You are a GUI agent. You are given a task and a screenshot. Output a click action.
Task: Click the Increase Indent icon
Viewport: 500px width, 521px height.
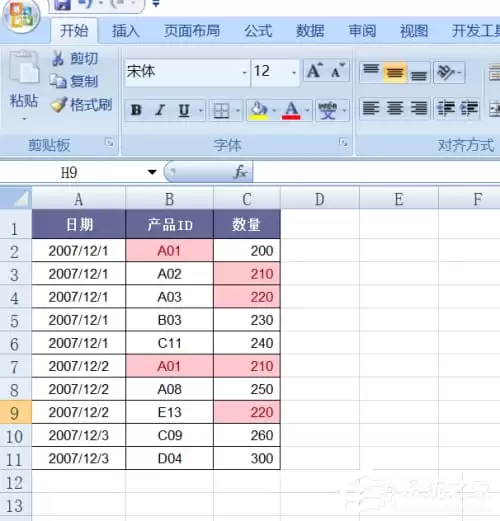point(469,109)
